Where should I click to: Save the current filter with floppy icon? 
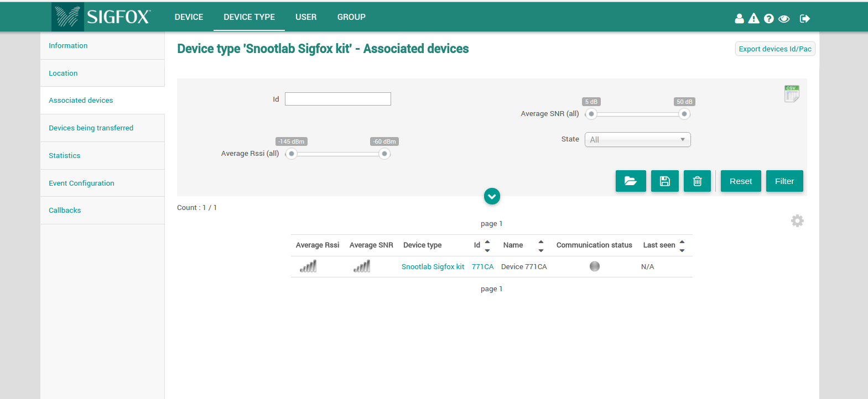tap(665, 181)
